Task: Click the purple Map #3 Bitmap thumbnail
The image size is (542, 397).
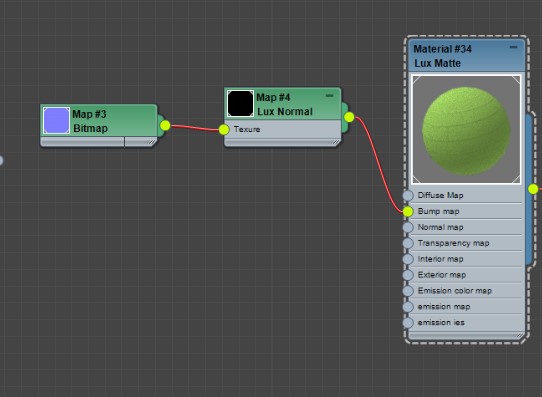Action: coord(56,120)
